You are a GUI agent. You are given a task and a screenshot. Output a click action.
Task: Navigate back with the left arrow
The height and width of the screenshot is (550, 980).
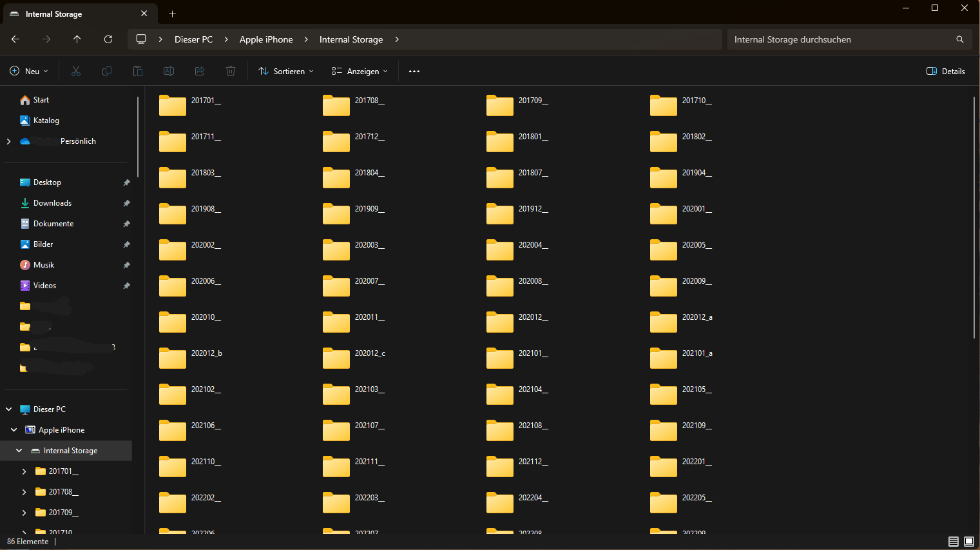point(15,39)
